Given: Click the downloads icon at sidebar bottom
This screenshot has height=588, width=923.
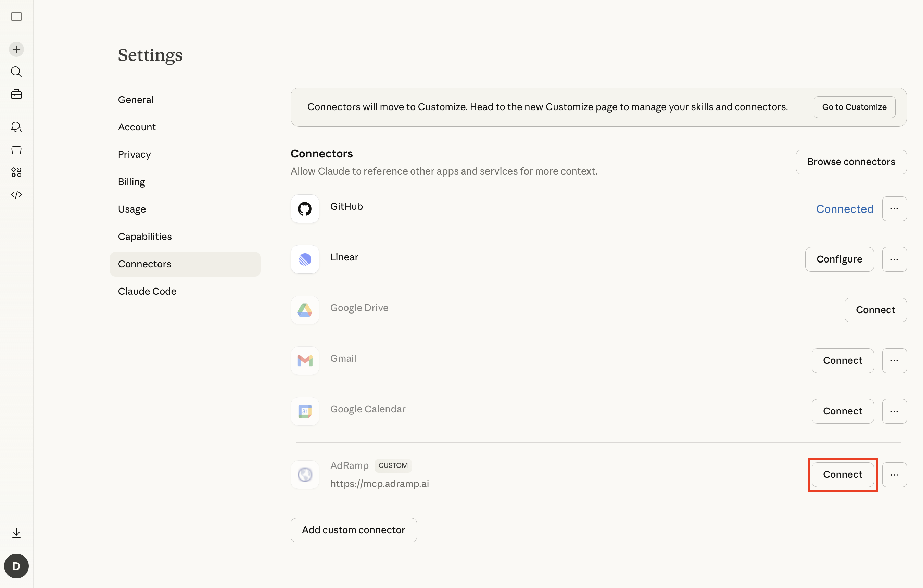Looking at the screenshot, I should tap(16, 533).
